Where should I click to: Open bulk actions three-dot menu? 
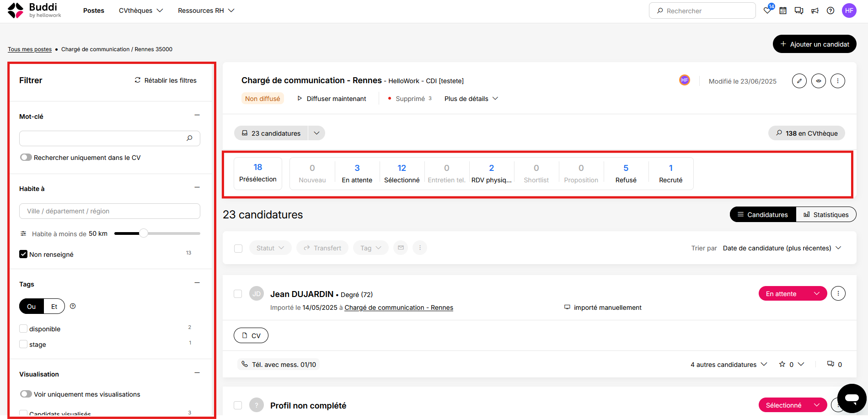(x=420, y=248)
